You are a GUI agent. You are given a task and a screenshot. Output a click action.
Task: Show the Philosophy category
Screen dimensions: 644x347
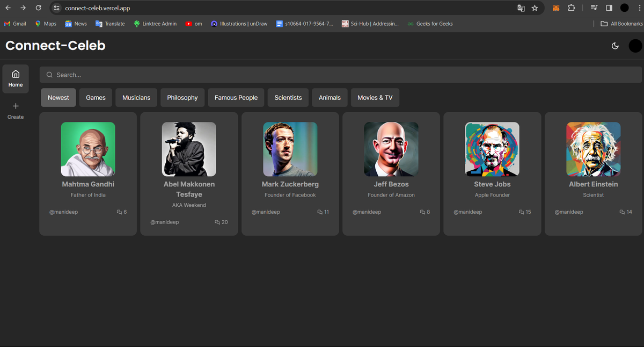coord(182,98)
